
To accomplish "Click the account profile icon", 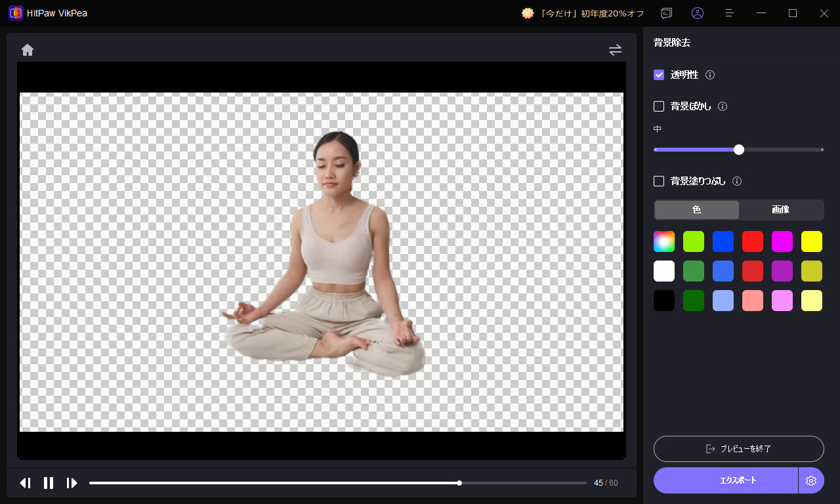I will (x=698, y=13).
